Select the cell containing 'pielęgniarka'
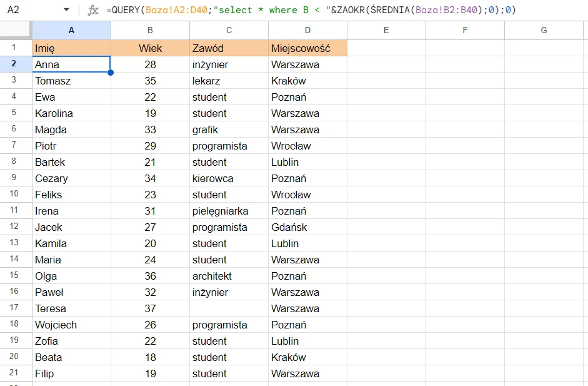This screenshot has height=386, width=588. click(229, 211)
